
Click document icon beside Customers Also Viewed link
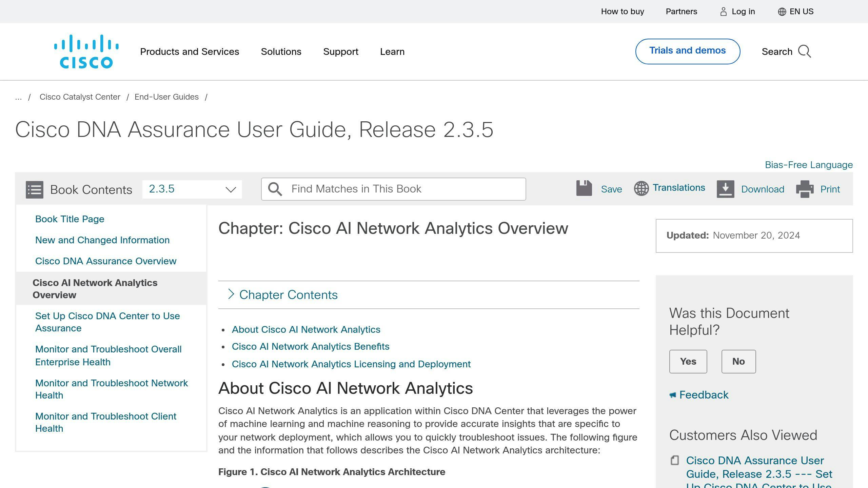point(675,460)
